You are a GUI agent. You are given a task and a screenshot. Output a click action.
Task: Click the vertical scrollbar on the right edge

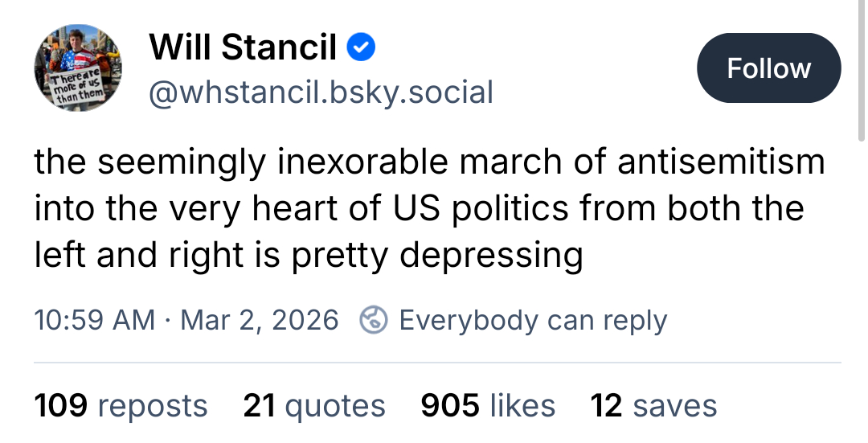pos(862,80)
